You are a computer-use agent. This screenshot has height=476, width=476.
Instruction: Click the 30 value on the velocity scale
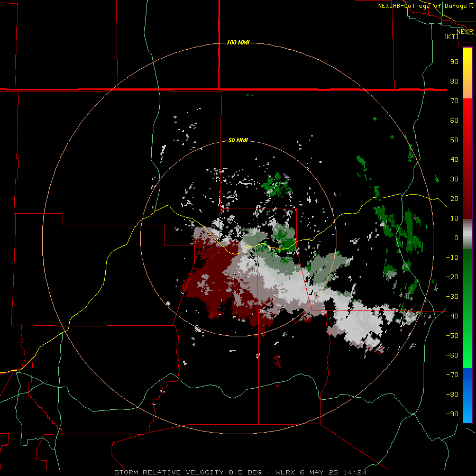coord(454,179)
